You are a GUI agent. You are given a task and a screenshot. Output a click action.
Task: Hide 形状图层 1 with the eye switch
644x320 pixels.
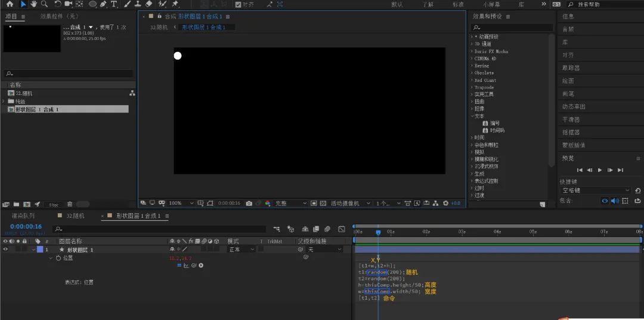pos(5,250)
